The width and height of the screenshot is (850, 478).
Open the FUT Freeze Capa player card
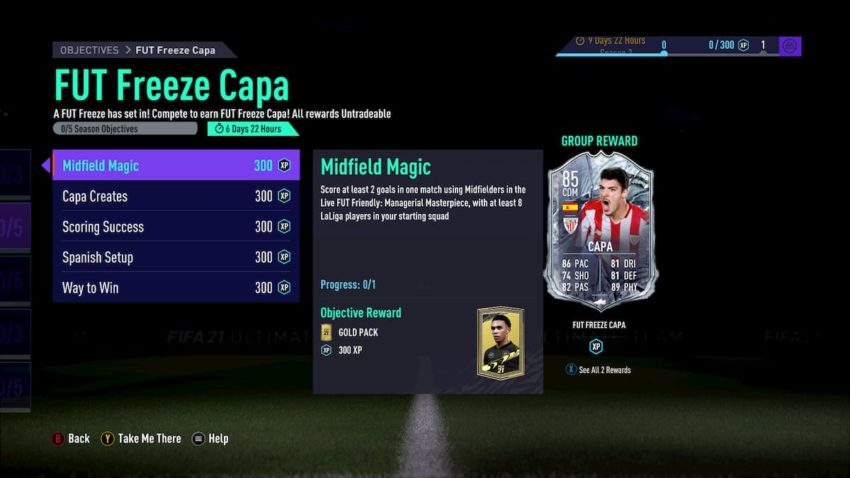click(x=601, y=231)
